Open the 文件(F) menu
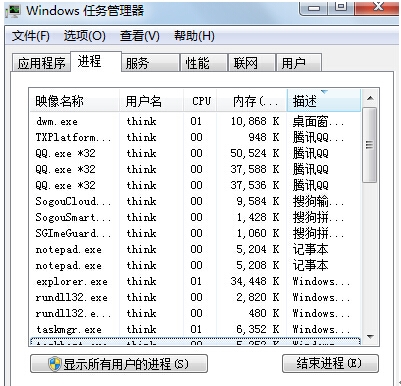This screenshot has height=386, width=401. click(x=31, y=36)
